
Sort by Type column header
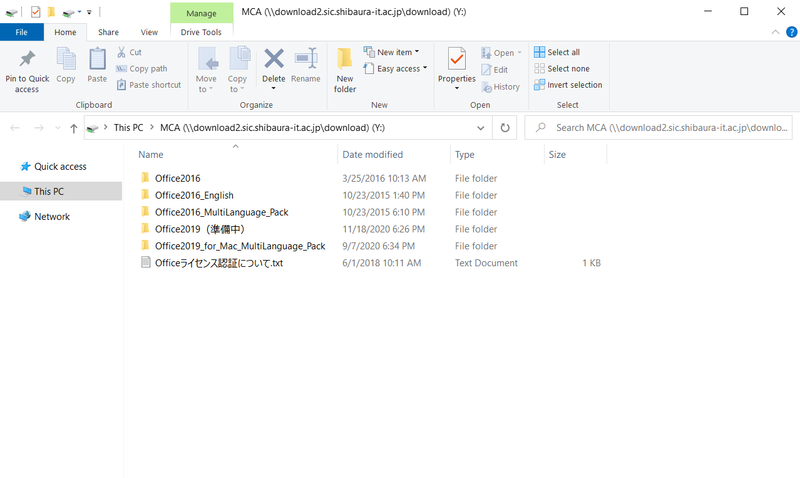465,155
